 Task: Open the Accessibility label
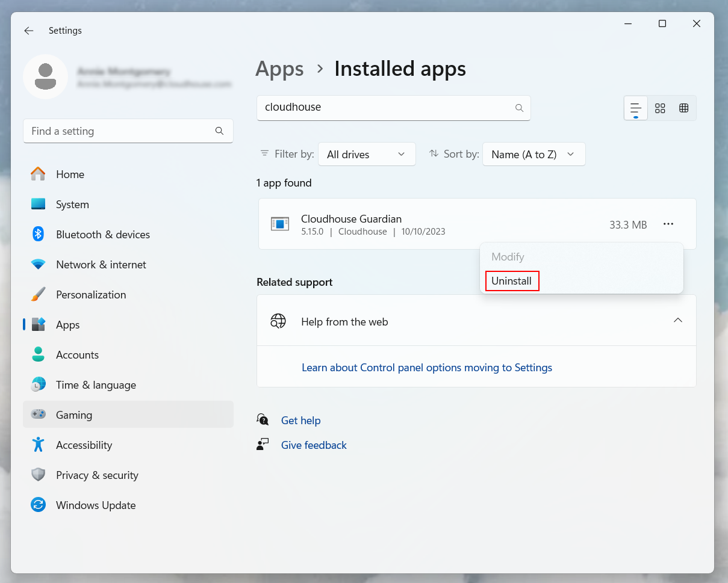84,445
